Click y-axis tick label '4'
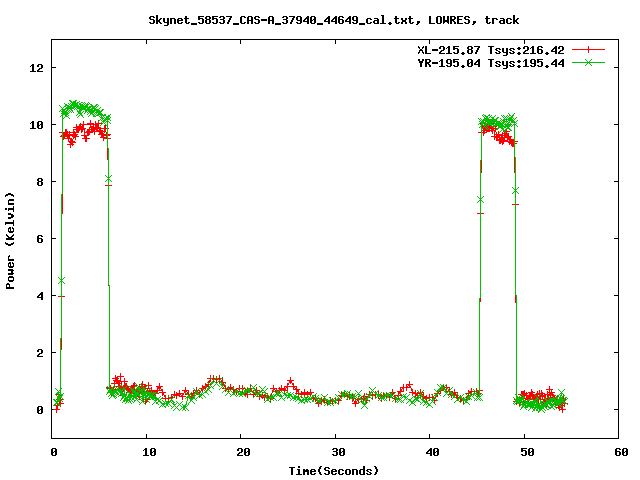Viewport: 640px width, 480px height. 40,296
